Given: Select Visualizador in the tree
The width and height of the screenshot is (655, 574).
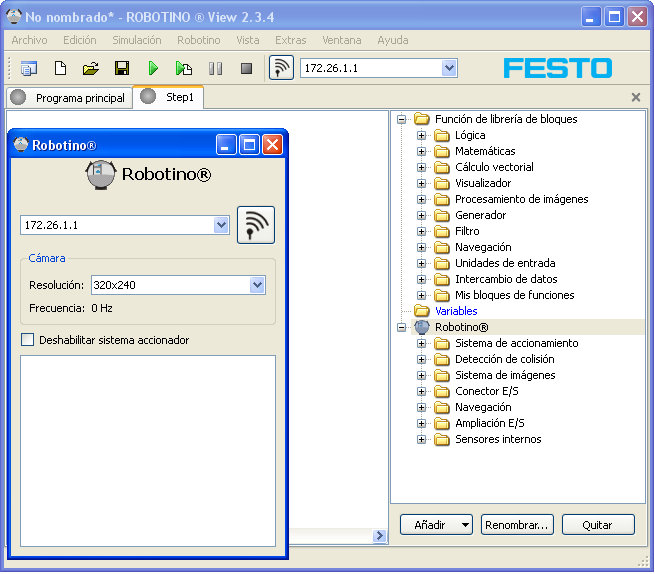Looking at the screenshot, I should pos(483,183).
